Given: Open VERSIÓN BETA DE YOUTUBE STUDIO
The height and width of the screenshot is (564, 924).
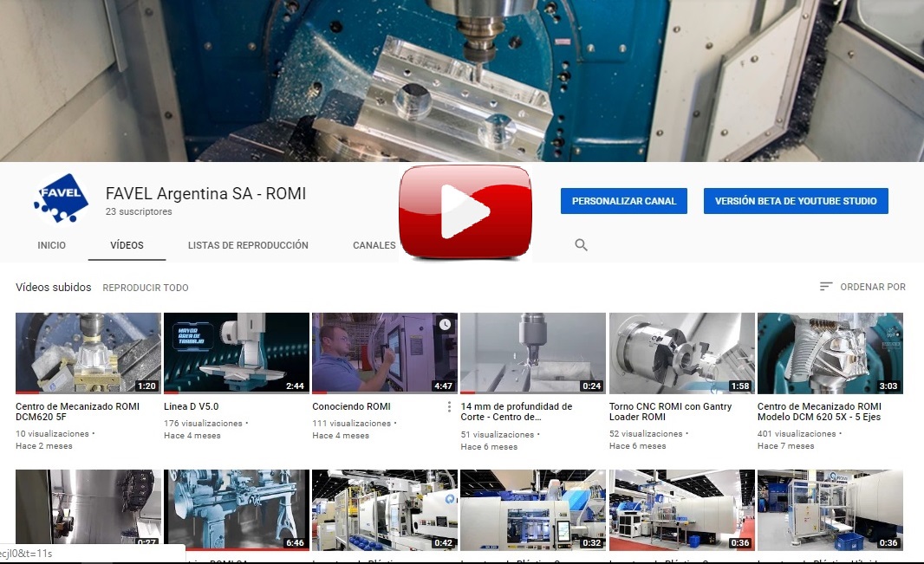Looking at the screenshot, I should click(x=796, y=201).
